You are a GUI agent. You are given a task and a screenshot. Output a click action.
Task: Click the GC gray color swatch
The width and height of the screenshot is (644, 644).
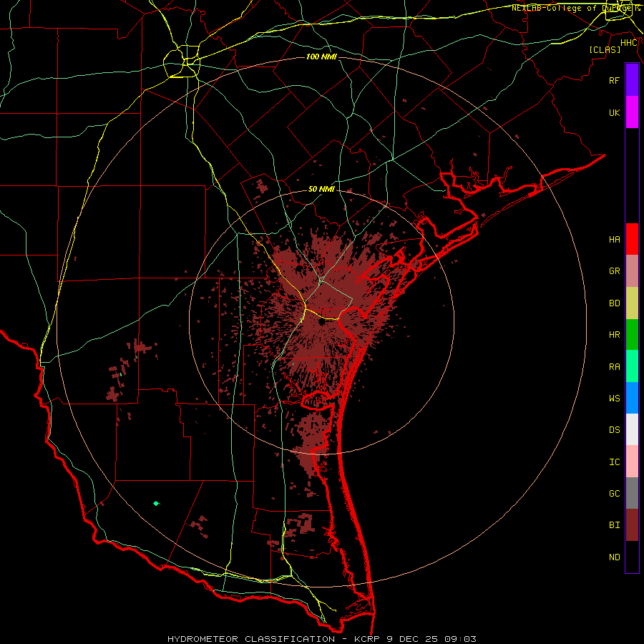pyautogui.click(x=632, y=493)
